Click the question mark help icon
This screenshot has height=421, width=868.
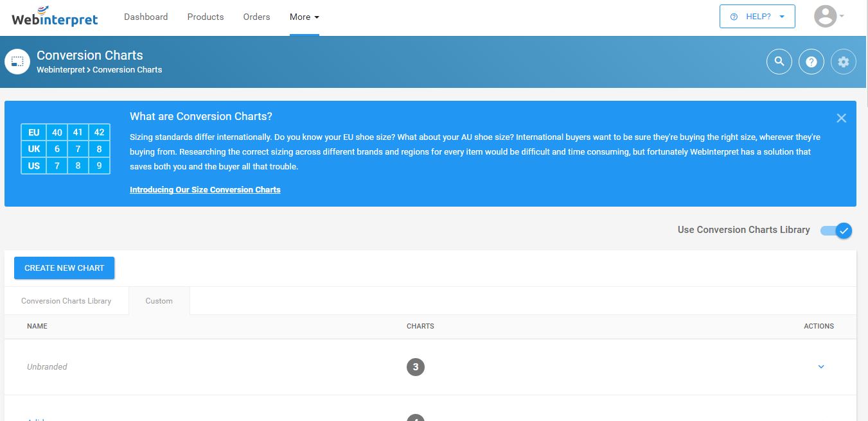[x=811, y=62]
